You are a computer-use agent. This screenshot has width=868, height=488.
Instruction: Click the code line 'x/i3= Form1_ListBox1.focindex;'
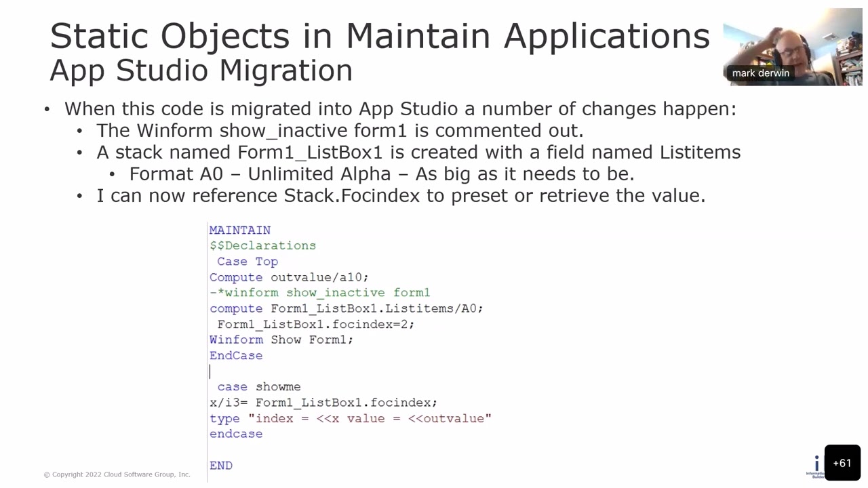(x=323, y=403)
